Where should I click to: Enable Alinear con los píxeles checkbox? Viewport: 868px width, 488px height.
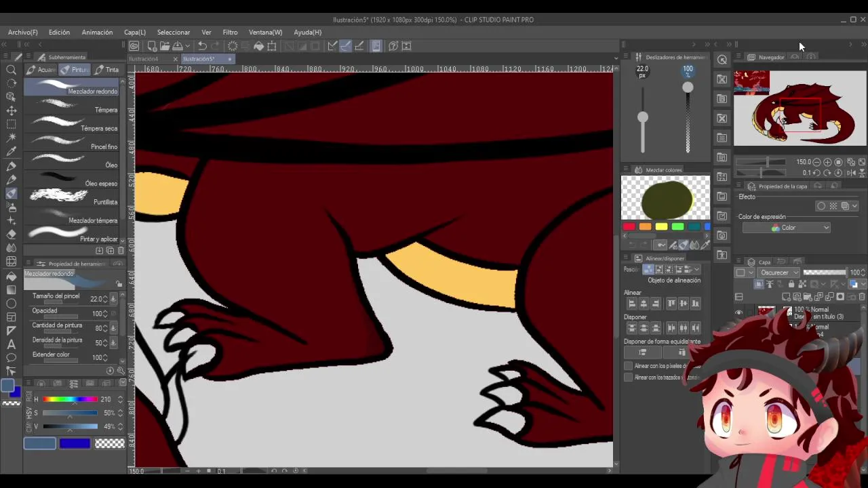pos(628,366)
